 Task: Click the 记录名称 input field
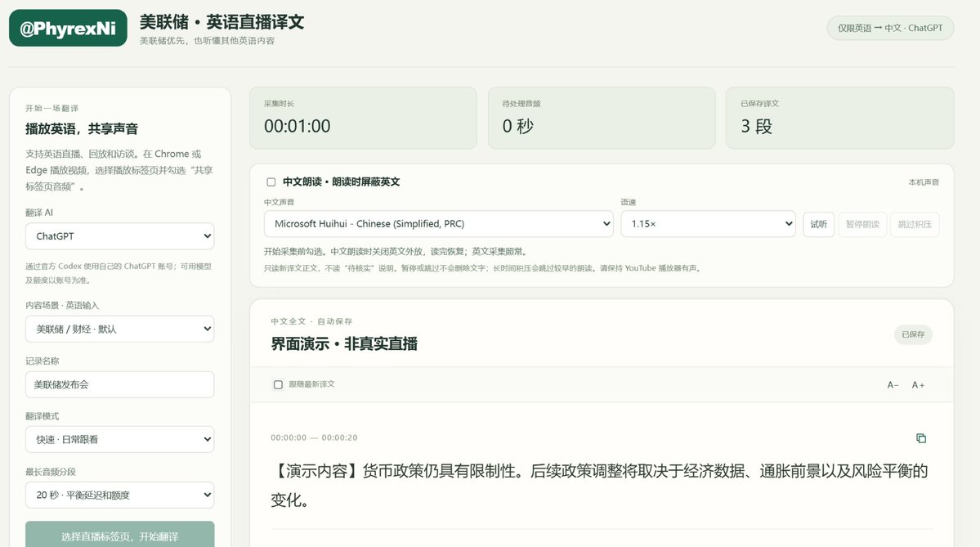tap(120, 384)
